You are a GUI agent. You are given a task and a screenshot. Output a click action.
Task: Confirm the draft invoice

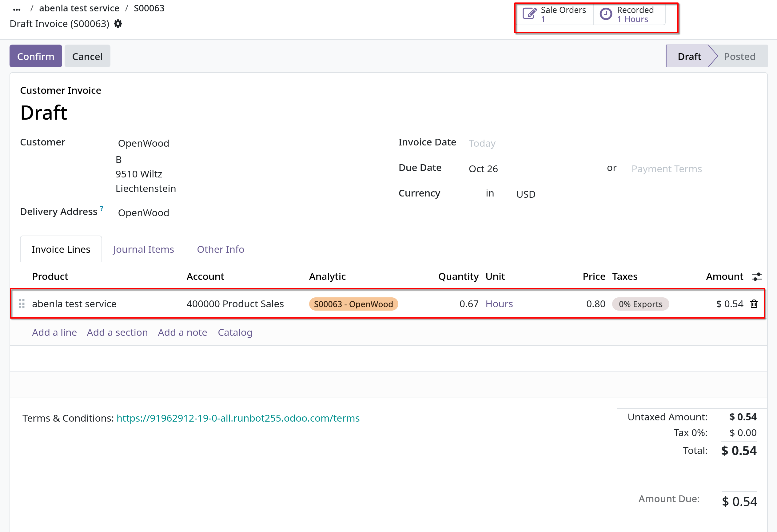click(x=36, y=56)
